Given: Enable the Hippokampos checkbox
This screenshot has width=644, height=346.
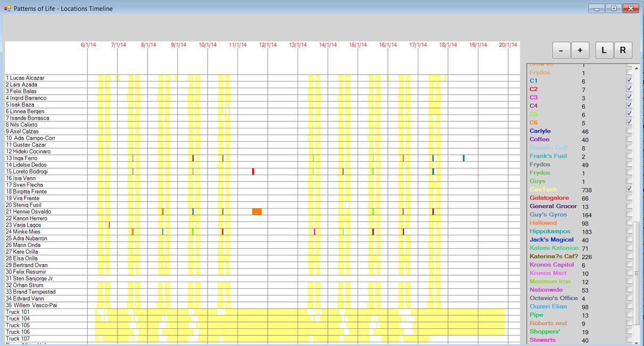Looking at the screenshot, I should [x=629, y=231].
